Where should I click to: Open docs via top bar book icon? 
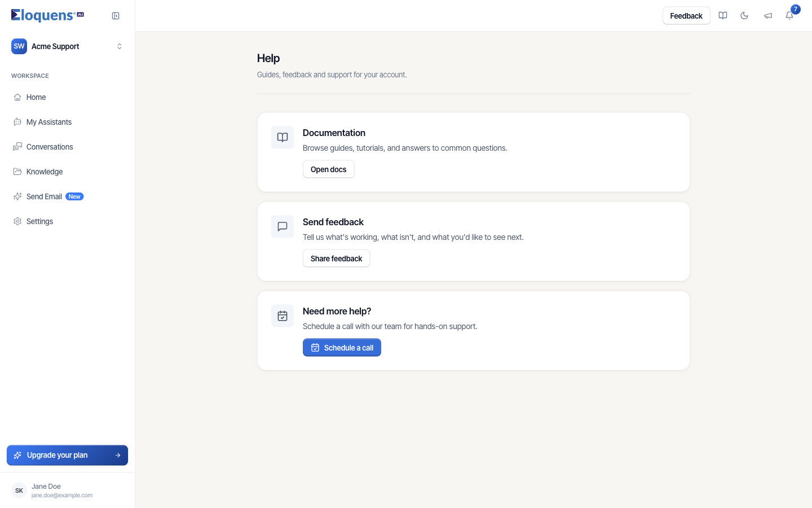point(723,16)
